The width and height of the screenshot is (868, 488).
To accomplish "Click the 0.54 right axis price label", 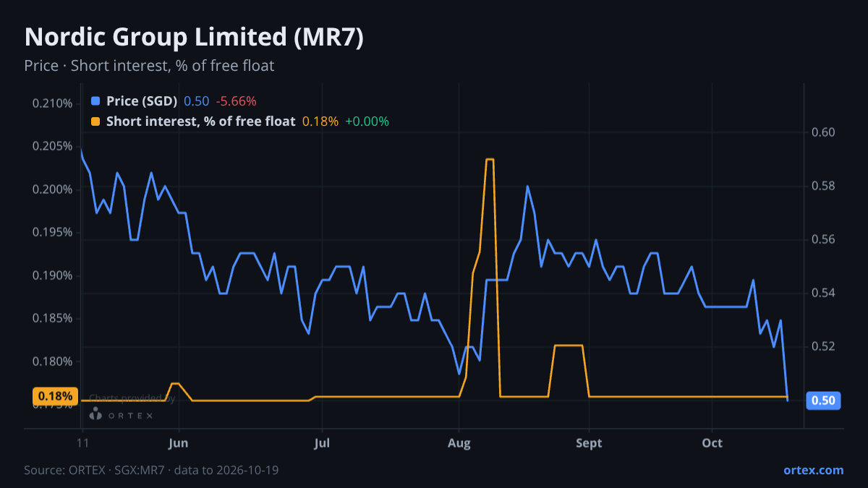I will [825, 293].
